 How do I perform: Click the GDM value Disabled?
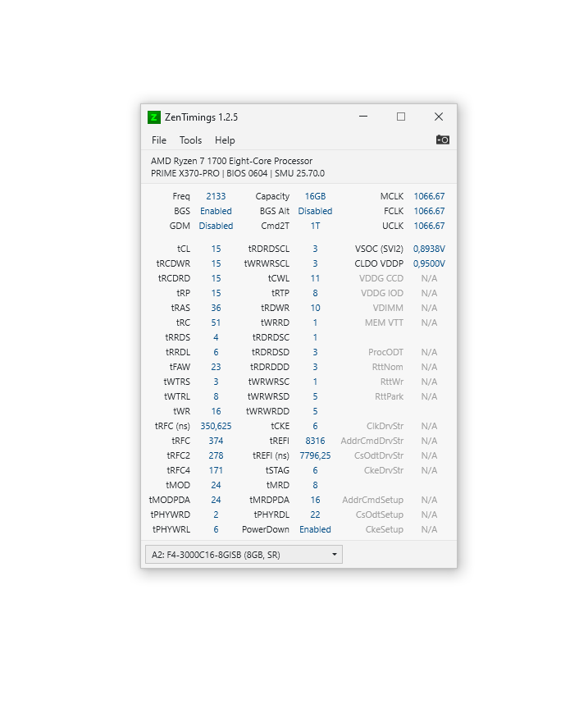(216, 226)
